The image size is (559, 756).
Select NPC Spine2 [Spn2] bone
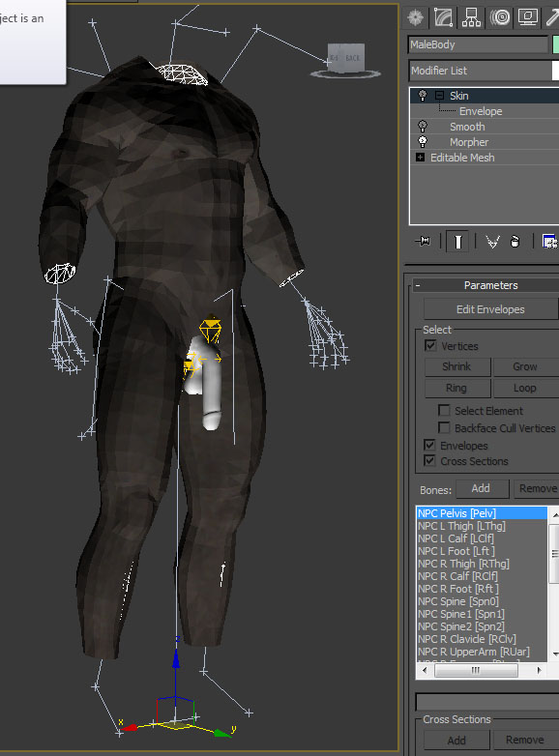click(482, 626)
